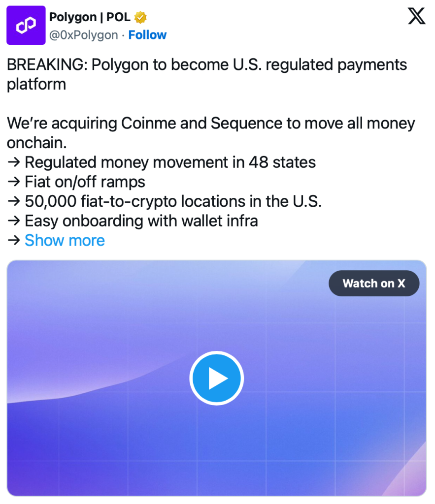Image resolution: width=435 pixels, height=504 pixels.
Task: Click the gold verified badge
Action: tap(141, 18)
